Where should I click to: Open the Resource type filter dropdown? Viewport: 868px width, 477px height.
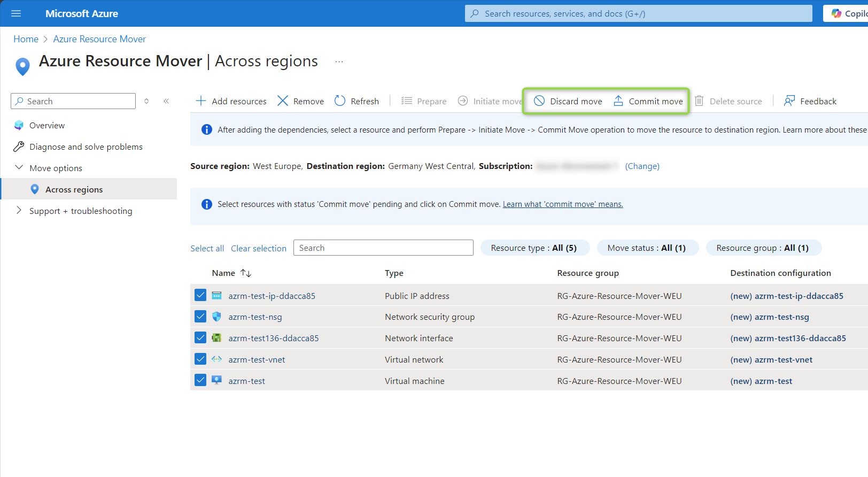coord(534,248)
